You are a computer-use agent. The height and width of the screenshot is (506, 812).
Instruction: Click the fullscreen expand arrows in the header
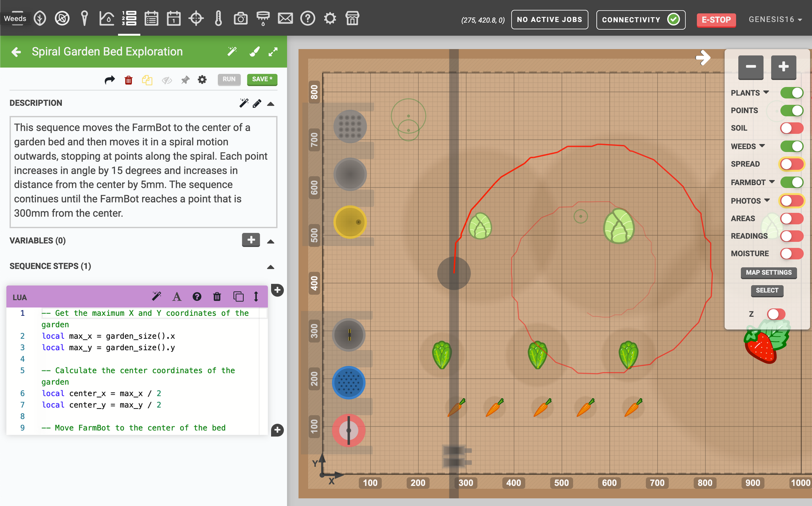[x=273, y=52]
